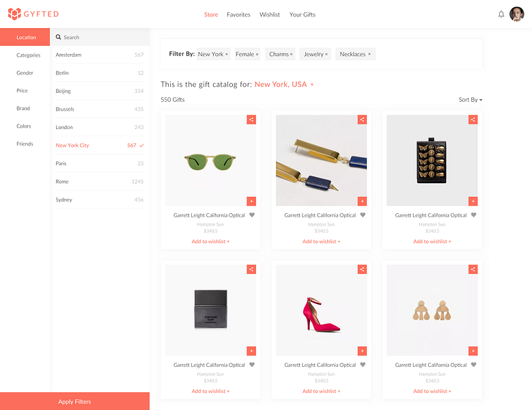
Task: Remove the New York filter chip
Action: (x=227, y=54)
